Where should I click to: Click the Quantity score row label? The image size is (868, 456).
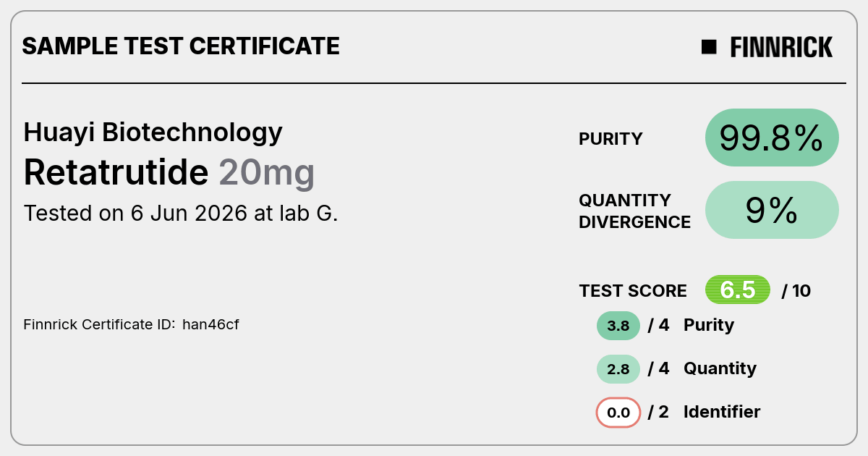[720, 368]
